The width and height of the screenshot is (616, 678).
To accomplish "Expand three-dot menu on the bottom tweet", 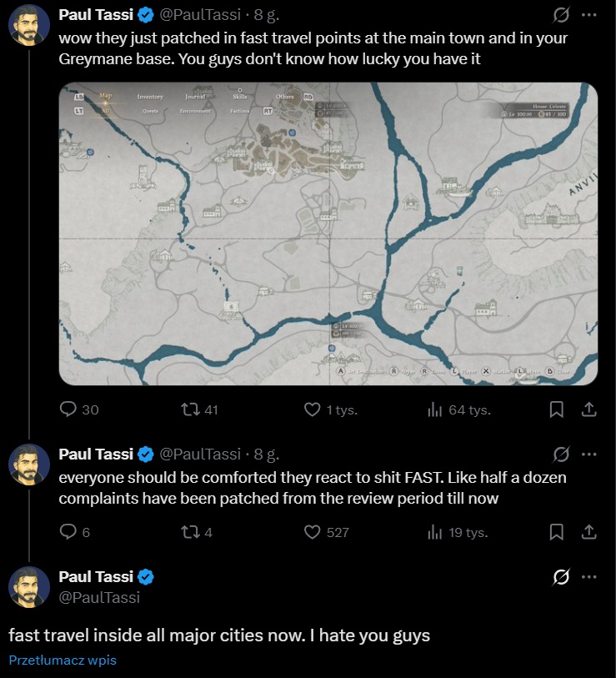I will [589, 577].
